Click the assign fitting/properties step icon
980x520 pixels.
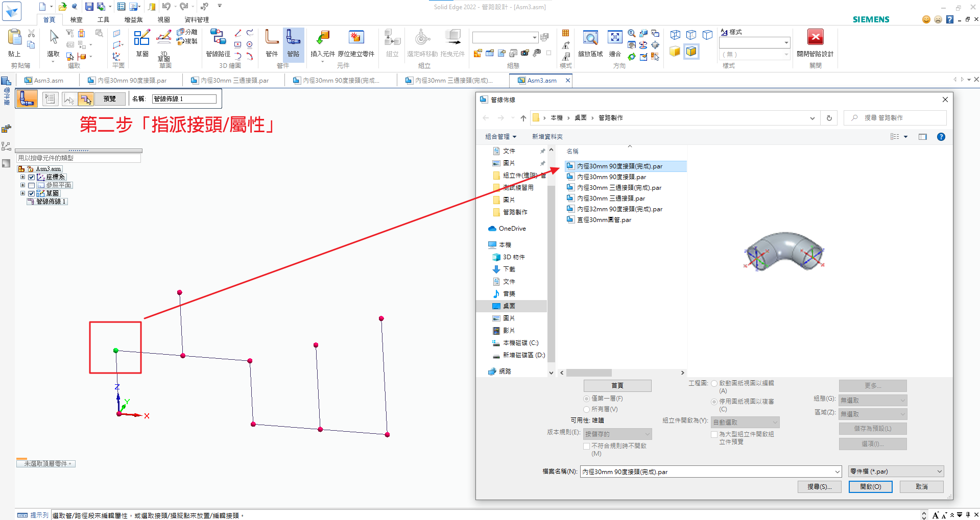[86, 98]
